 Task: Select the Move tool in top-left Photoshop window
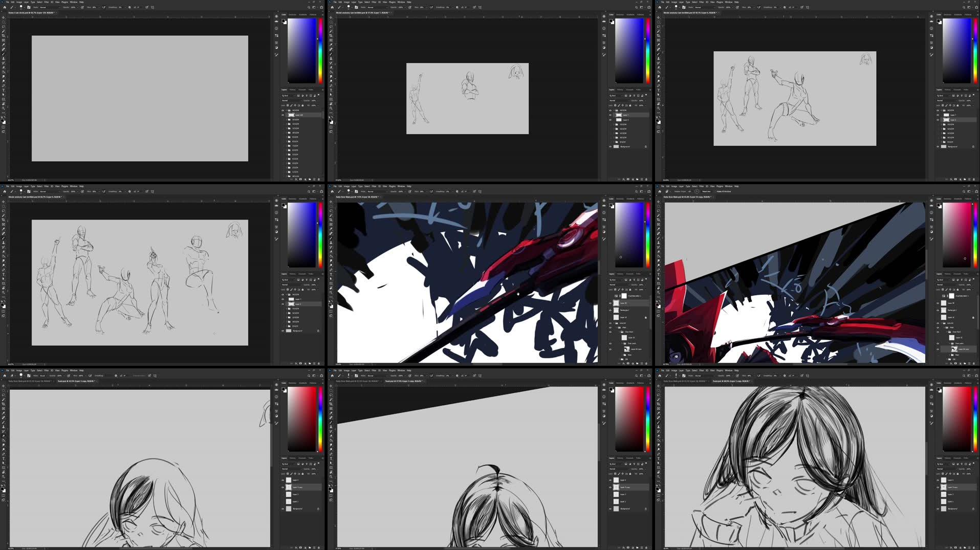4,17
